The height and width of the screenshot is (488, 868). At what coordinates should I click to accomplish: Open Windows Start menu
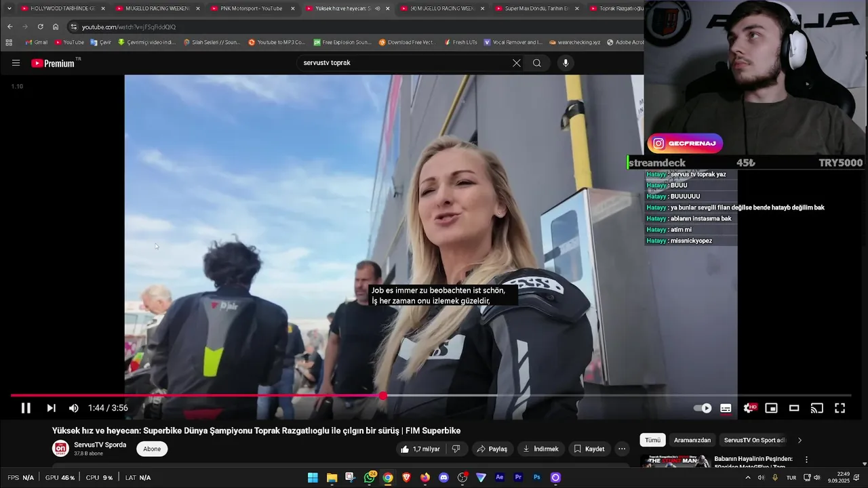coord(313,478)
